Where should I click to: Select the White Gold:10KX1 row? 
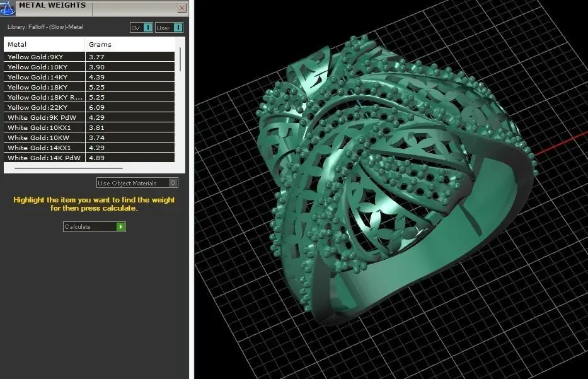click(89, 127)
